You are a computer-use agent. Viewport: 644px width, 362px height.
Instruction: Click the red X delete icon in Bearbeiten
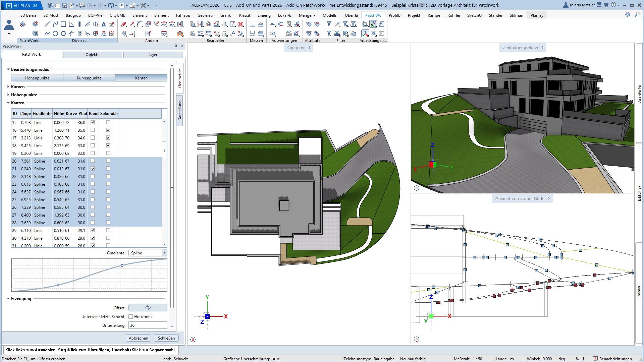click(240, 24)
